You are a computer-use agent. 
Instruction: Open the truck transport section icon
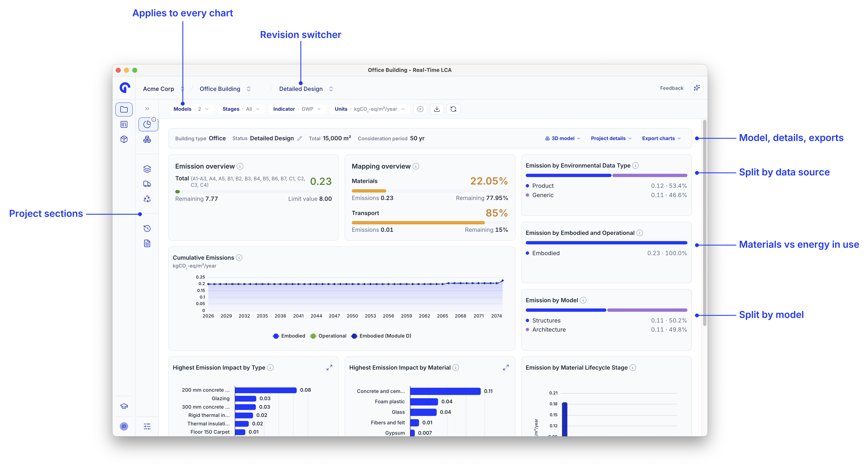147,184
